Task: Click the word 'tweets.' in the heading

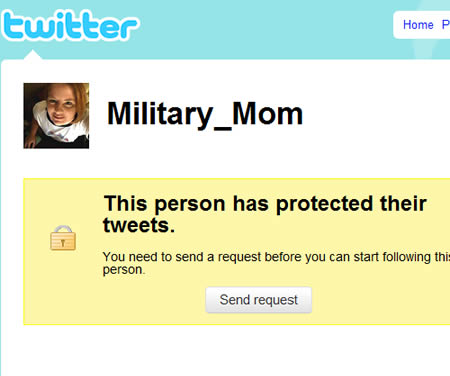Action: coord(139,225)
